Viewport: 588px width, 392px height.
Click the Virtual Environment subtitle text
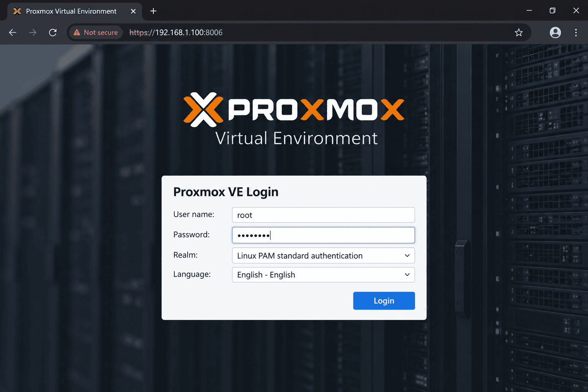[296, 138]
